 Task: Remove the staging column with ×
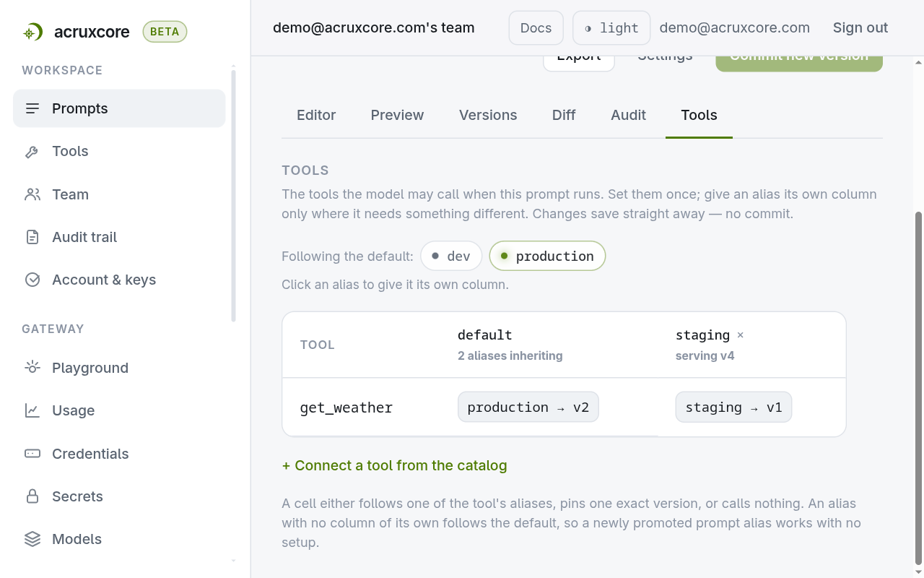[x=740, y=335]
